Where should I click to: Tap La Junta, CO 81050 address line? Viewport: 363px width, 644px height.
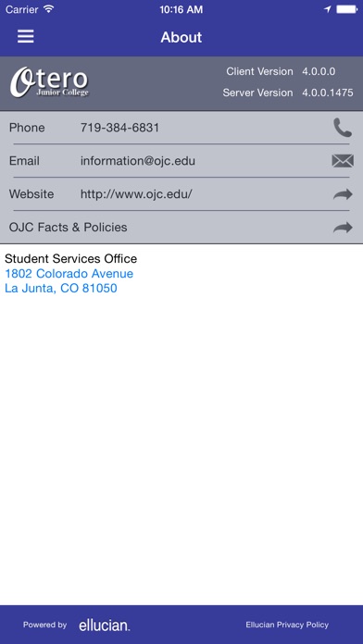coord(61,289)
